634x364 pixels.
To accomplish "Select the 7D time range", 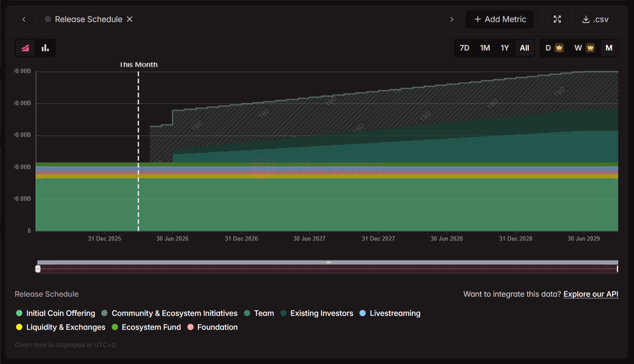I will pos(464,48).
